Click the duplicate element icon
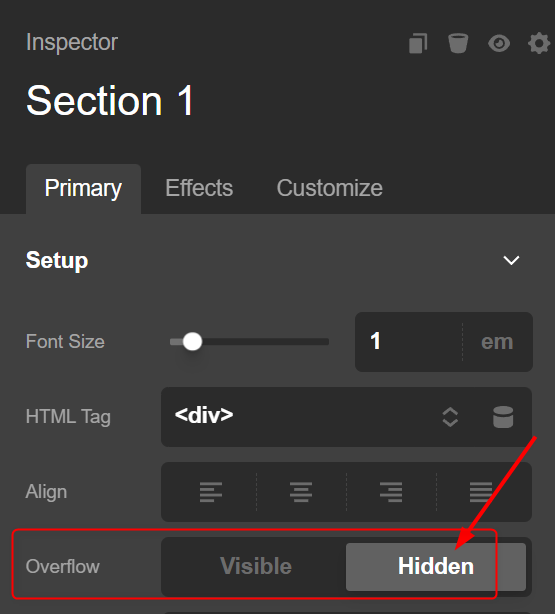This screenshot has height=614, width=555. (x=418, y=43)
